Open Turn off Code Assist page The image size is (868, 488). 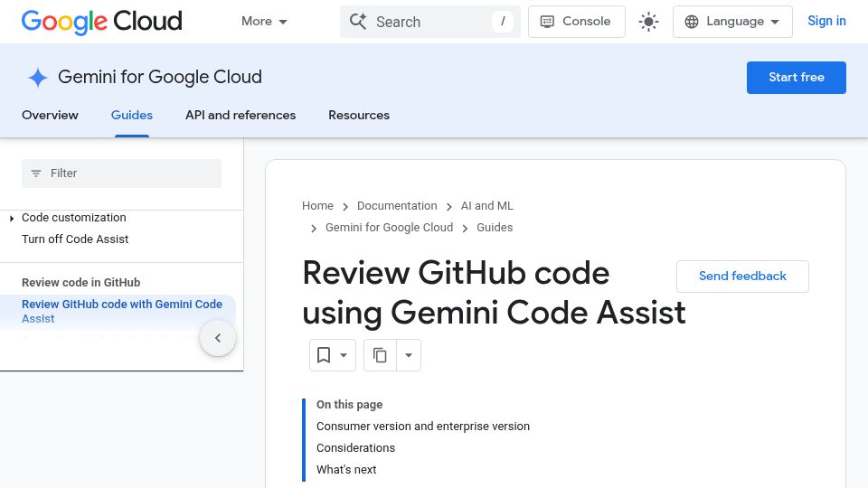pos(75,239)
